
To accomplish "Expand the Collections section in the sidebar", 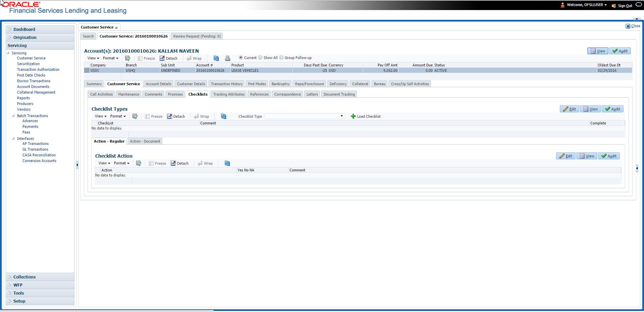I will pyautogui.click(x=40, y=277).
